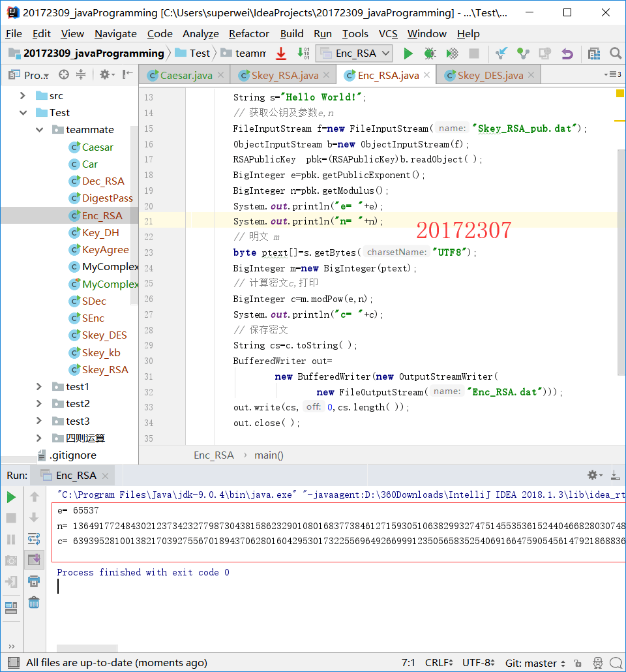Change CRLF line separator

click(439, 663)
